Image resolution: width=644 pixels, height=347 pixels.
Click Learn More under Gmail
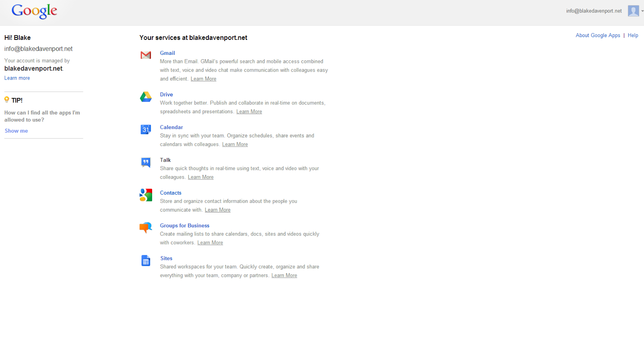coord(203,79)
